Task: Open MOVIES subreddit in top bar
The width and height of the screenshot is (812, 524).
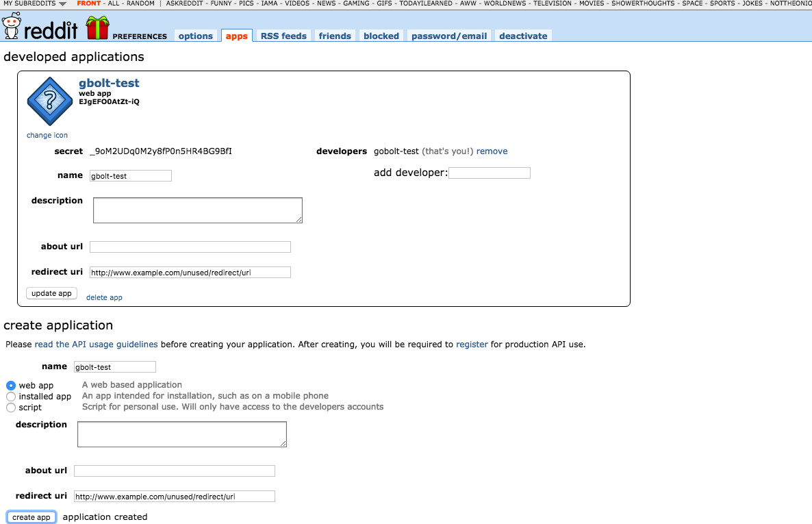Action: pos(592,3)
